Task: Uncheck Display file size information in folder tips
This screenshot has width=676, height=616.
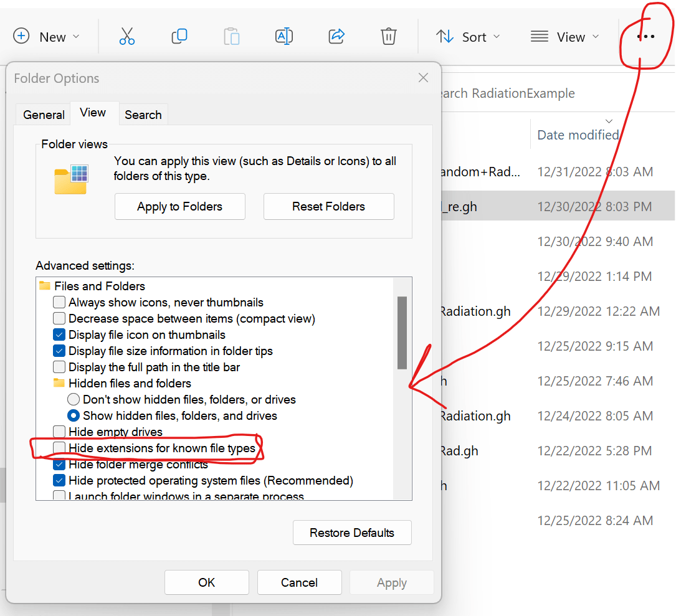Action: [59, 351]
